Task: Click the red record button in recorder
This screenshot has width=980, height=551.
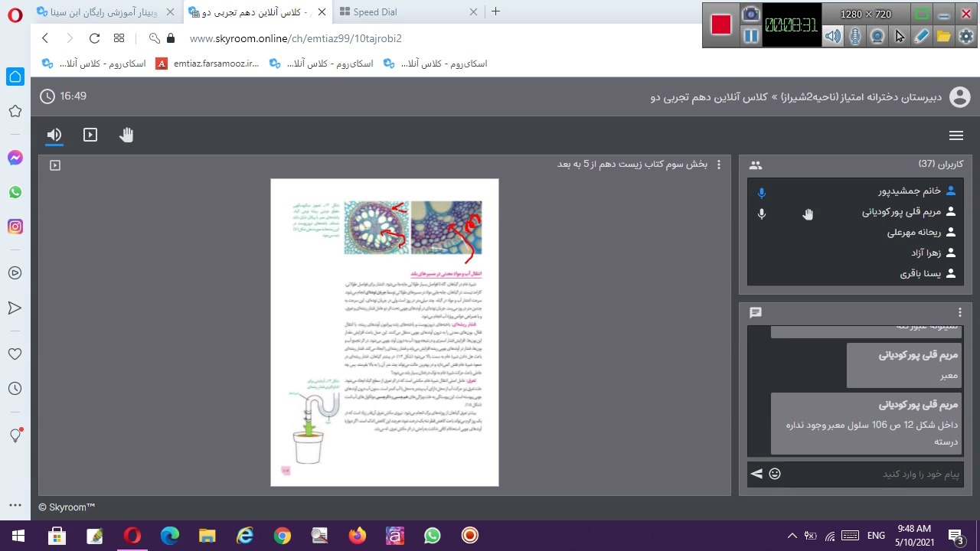Action: tap(720, 24)
